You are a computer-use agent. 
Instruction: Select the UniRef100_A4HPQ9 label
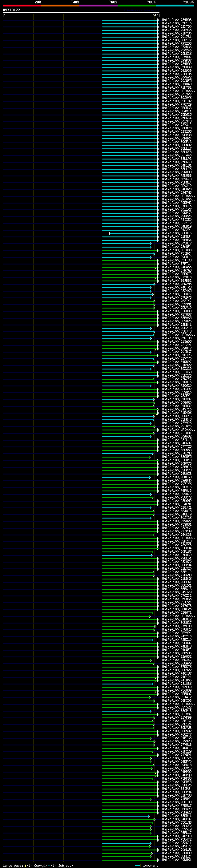pos(177,772)
